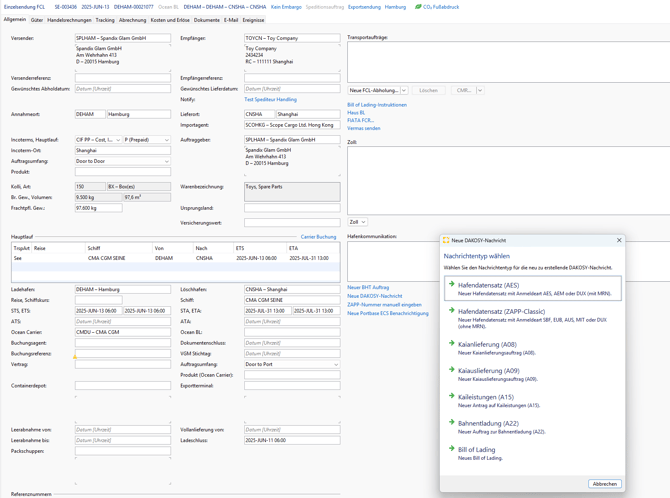Open the Ereignisse tab
The height and width of the screenshot is (498, 670).
pos(253,20)
